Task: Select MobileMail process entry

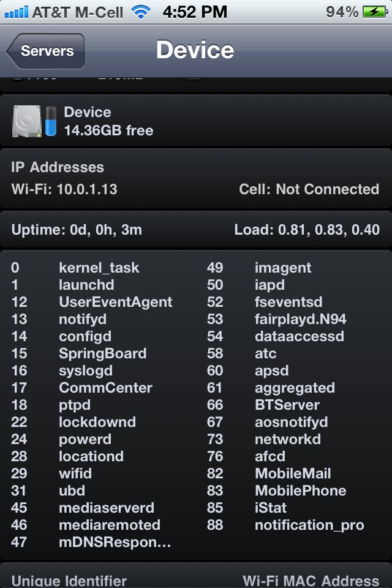Action: [x=269, y=473]
